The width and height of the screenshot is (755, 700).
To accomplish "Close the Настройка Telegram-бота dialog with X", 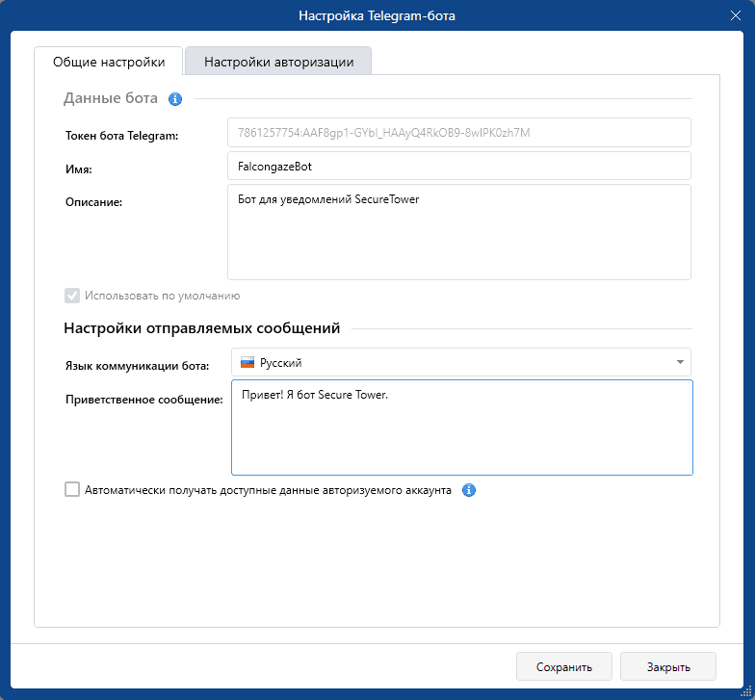I will 736,15.
